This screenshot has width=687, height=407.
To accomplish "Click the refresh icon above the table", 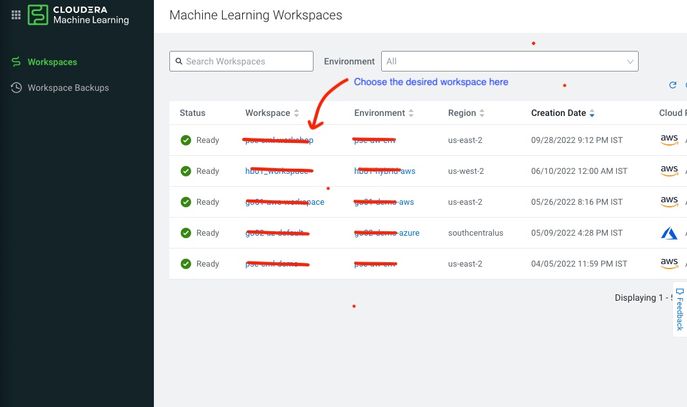I will coord(673,85).
